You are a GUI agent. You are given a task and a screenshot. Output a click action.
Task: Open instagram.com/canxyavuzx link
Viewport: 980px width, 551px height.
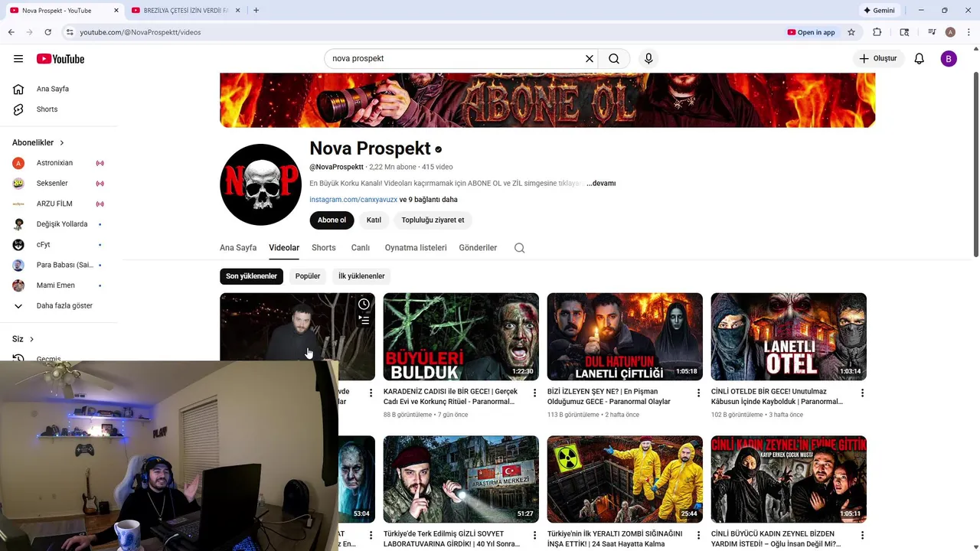[353, 200]
